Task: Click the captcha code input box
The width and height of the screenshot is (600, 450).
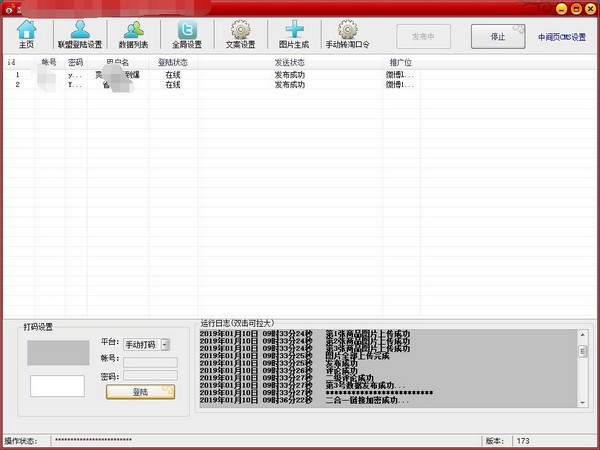Action: 57,386
